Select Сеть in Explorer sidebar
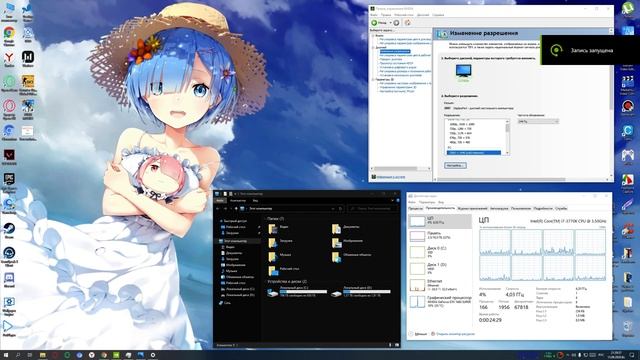Screen dimensions: 640x360 coord(225,303)
